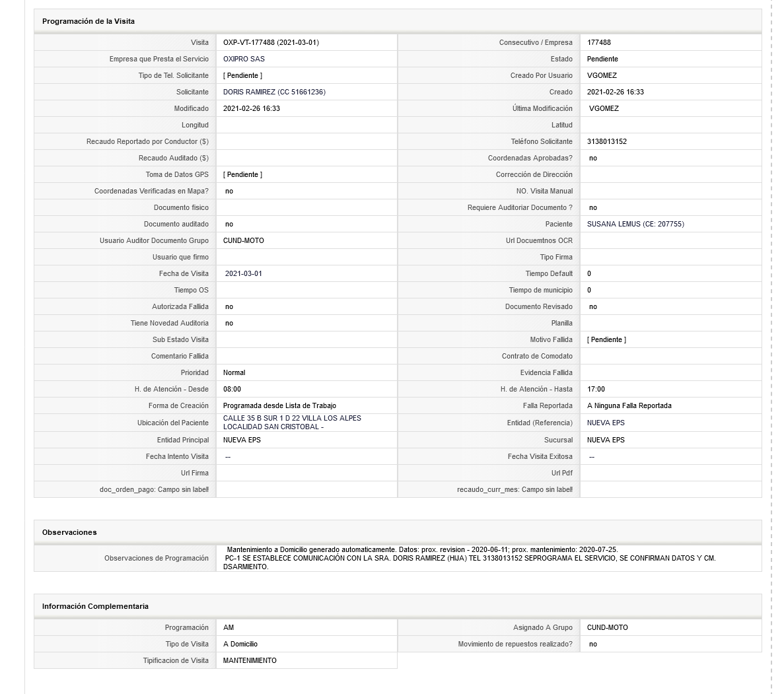Click the Motivo Fallida Pendiente value
This screenshot has width=784, height=694.
[606, 340]
